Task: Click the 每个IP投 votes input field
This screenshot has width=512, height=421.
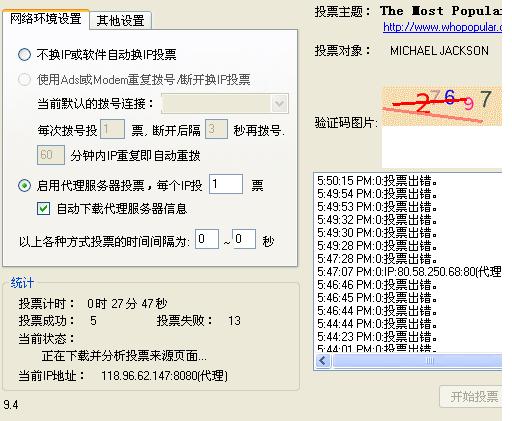Action: 226,184
